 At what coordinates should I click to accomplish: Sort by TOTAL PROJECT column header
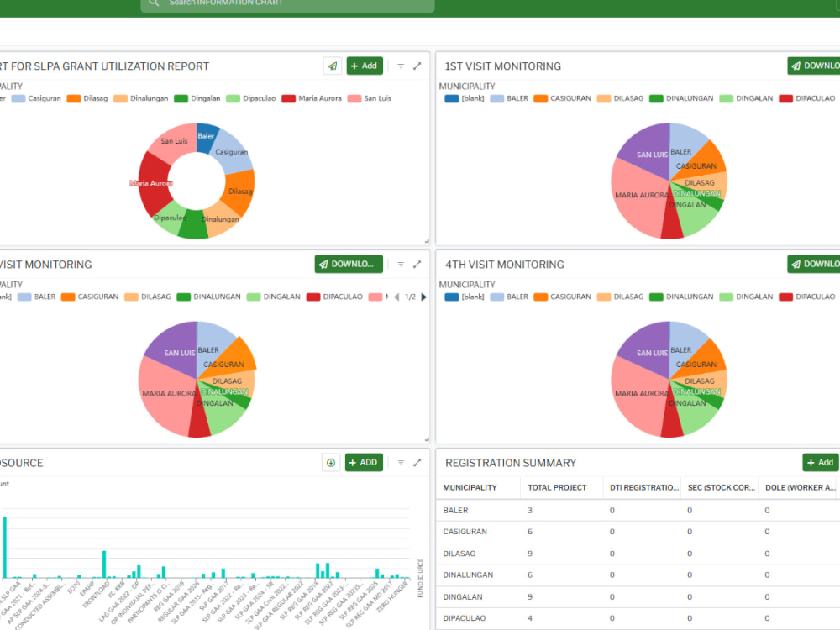click(557, 487)
